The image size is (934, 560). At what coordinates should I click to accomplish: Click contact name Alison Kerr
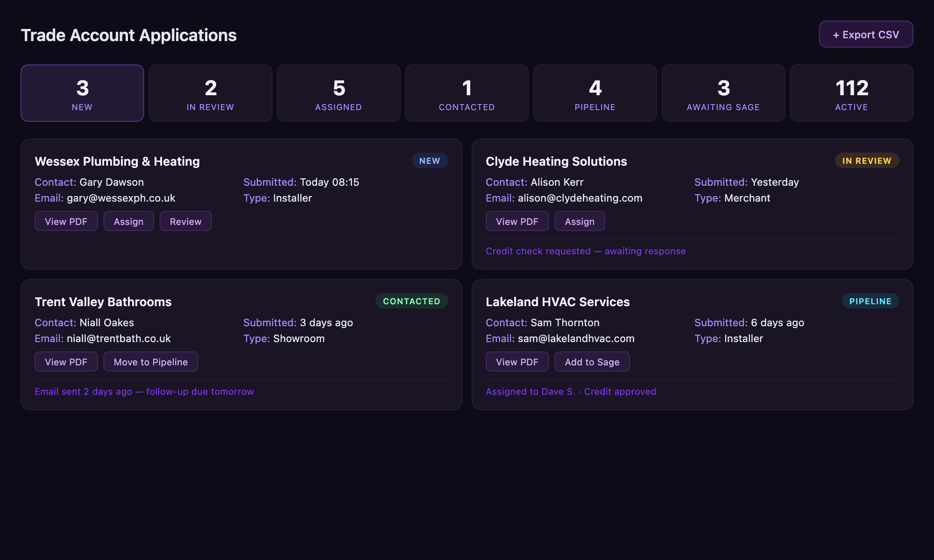(x=557, y=182)
